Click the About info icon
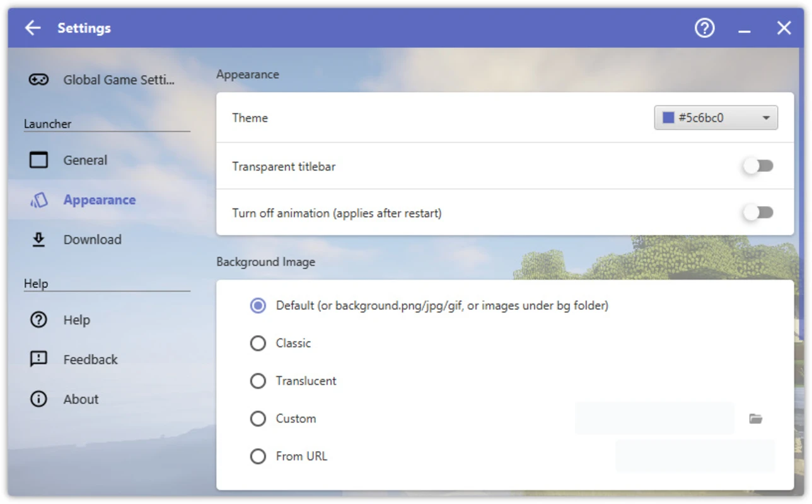This screenshot has height=504, width=812. [x=38, y=399]
